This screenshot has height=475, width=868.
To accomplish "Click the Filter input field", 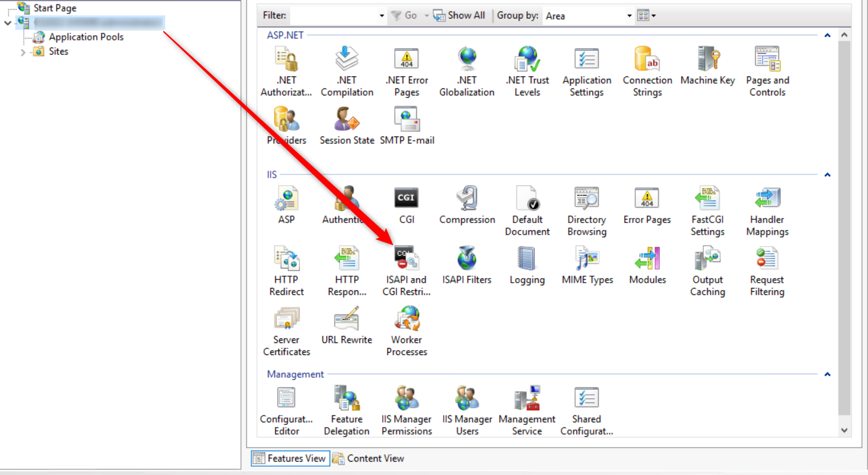I will [x=333, y=15].
